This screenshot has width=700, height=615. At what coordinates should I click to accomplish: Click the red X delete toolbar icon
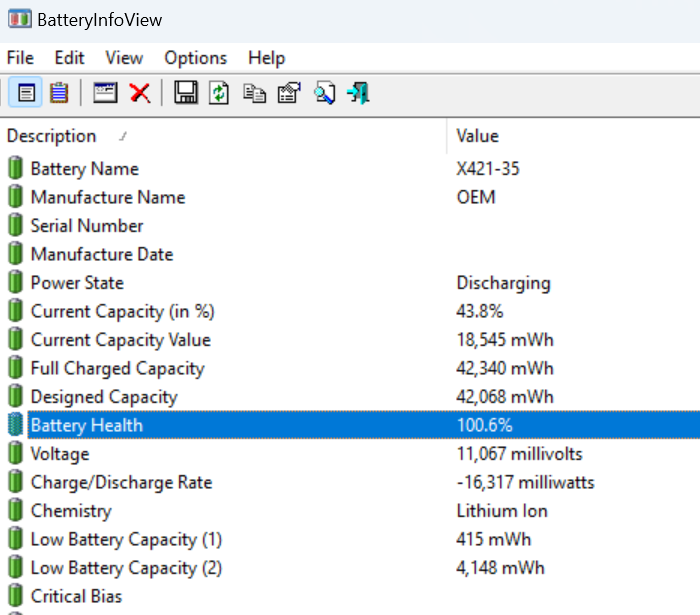click(140, 93)
